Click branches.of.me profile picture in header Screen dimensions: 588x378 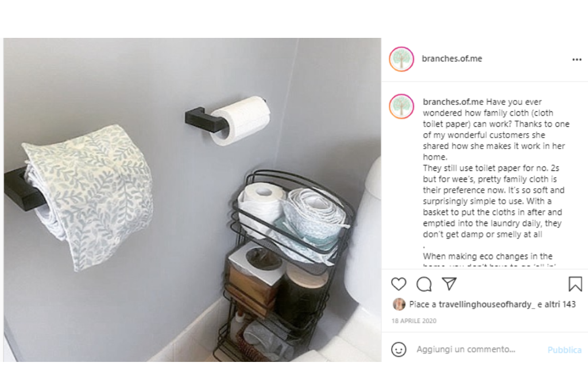tap(401, 59)
